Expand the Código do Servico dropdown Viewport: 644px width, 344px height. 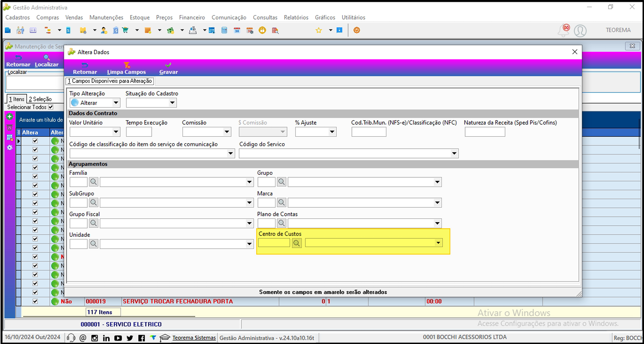tap(454, 154)
